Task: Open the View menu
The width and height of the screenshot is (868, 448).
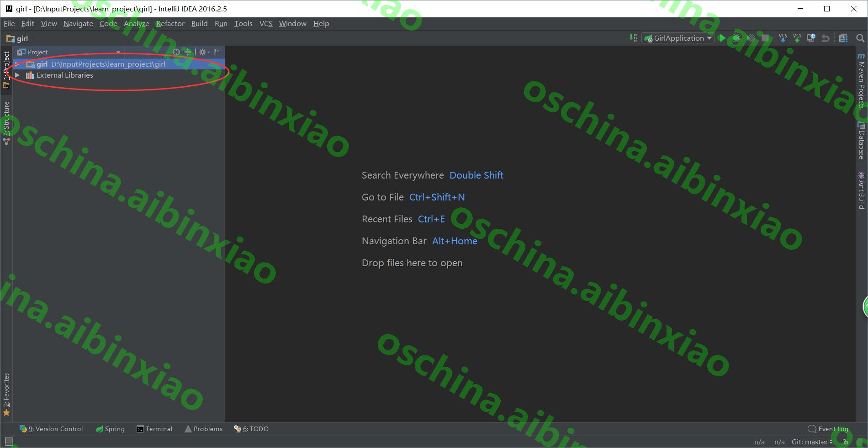Action: (49, 23)
